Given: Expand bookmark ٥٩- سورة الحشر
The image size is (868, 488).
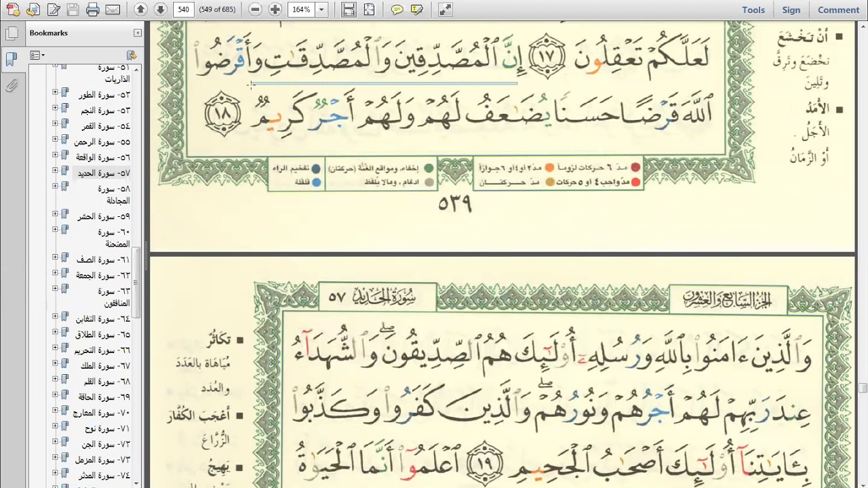Looking at the screenshot, I should [x=55, y=213].
